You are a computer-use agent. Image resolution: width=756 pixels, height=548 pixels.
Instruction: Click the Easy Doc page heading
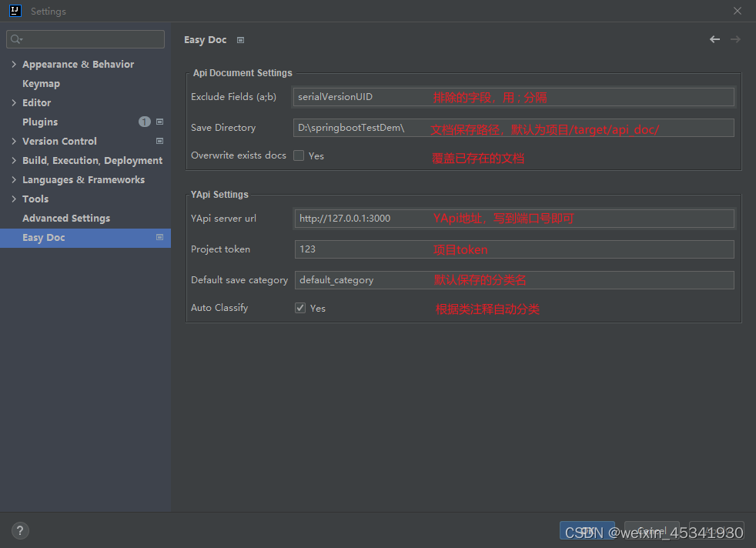(205, 40)
